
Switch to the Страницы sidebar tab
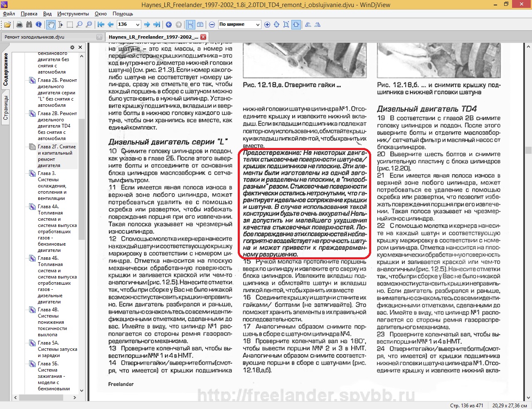(x=6, y=108)
